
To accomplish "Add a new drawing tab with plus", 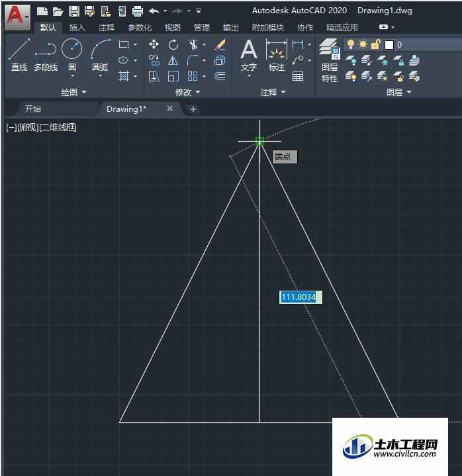I will pos(193,109).
